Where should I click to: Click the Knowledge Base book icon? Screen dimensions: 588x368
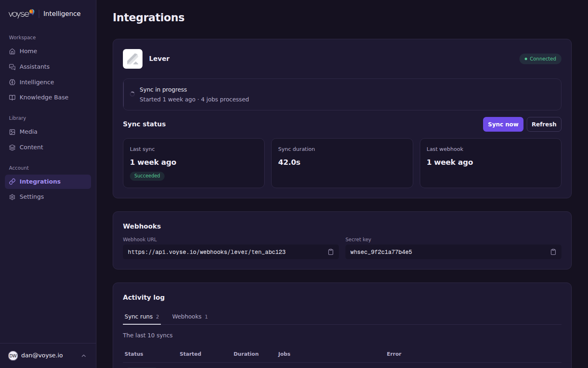12,98
